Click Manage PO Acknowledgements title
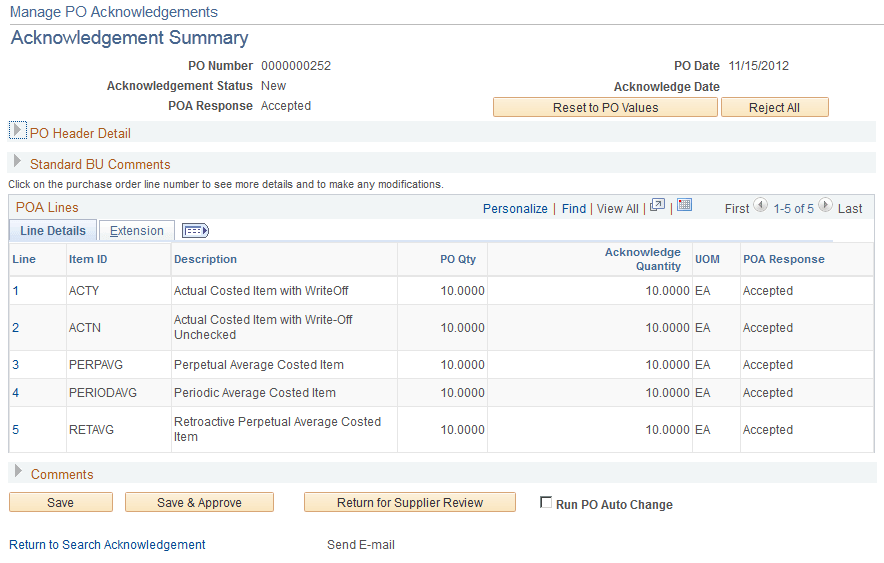884x563 pixels. click(114, 12)
